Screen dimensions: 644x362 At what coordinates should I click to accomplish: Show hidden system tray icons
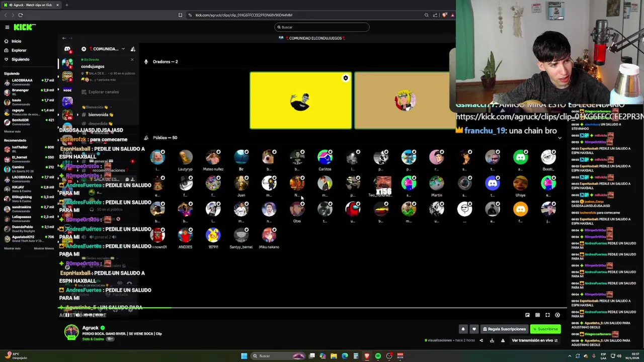[570, 356]
